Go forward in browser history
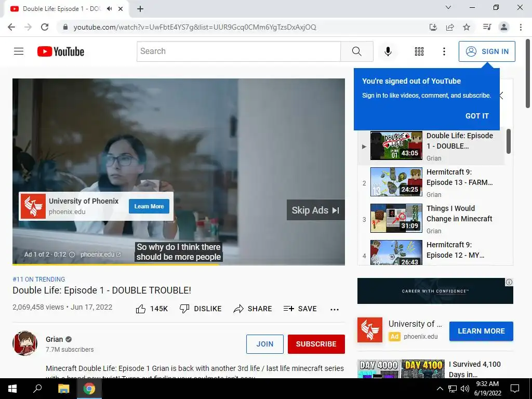 [x=28, y=27]
